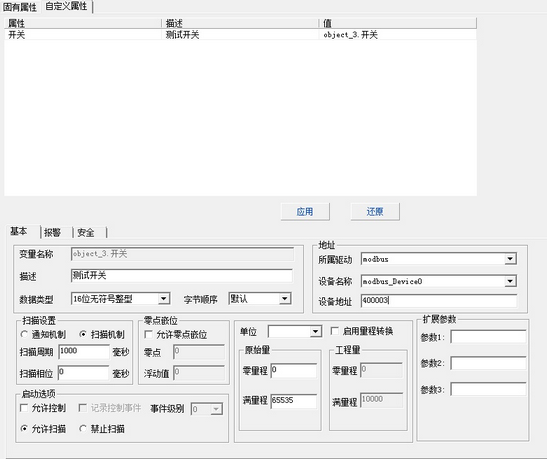Screen dimensions: 547x459
Task: Enable the 启用量程转换 checkbox
Action: 334,331
